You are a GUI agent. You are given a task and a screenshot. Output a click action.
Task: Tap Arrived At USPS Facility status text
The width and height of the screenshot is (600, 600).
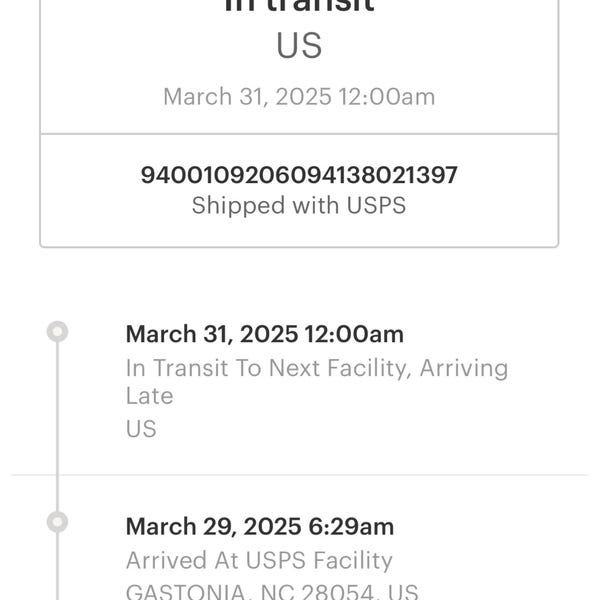coord(259,561)
